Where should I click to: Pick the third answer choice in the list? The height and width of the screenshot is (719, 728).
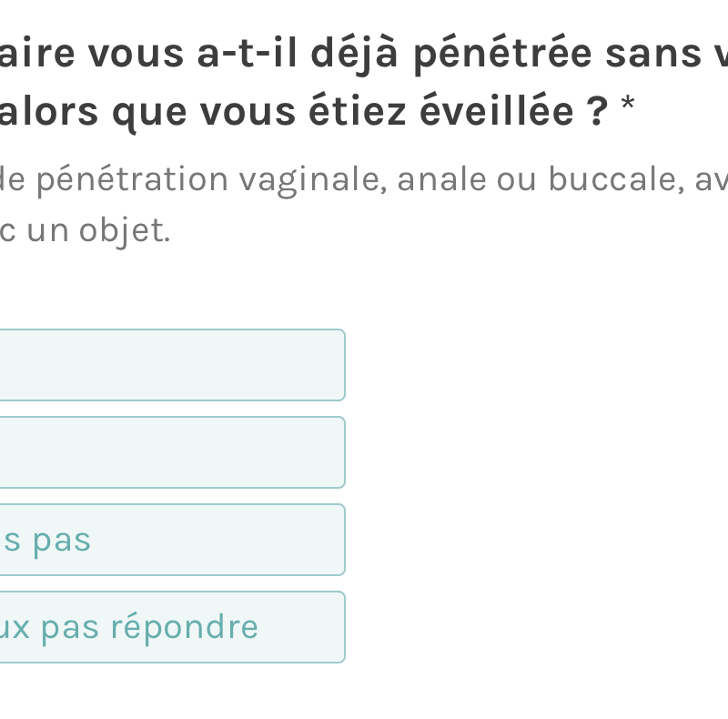point(171,540)
